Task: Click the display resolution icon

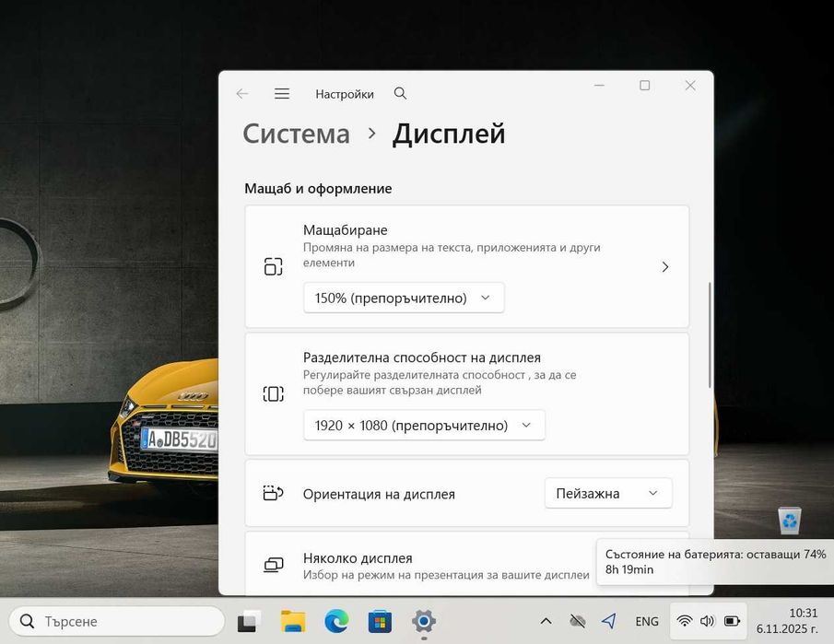Action: click(274, 394)
